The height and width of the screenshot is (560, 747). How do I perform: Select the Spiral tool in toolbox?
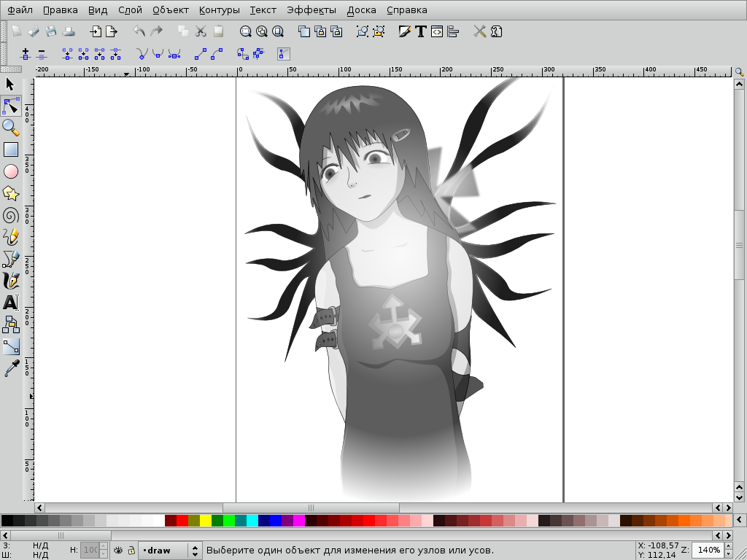point(11,215)
